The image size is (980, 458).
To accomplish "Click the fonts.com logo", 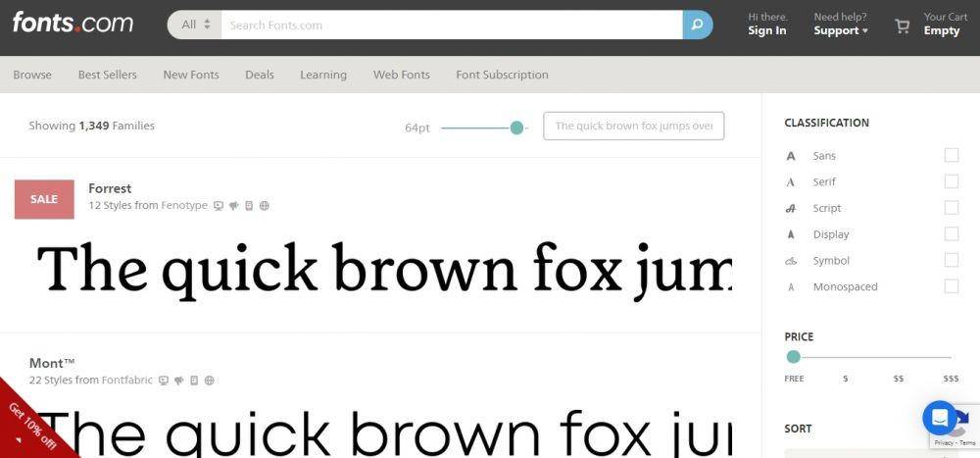I will (73, 24).
